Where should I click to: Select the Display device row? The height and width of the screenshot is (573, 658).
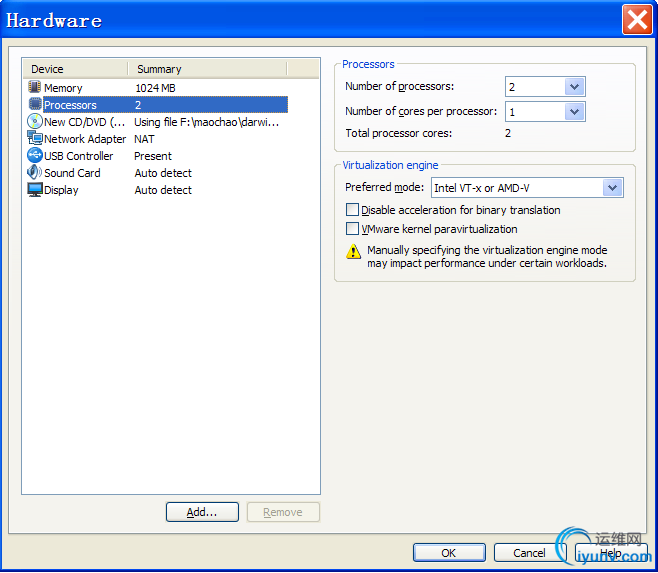[x=158, y=190]
